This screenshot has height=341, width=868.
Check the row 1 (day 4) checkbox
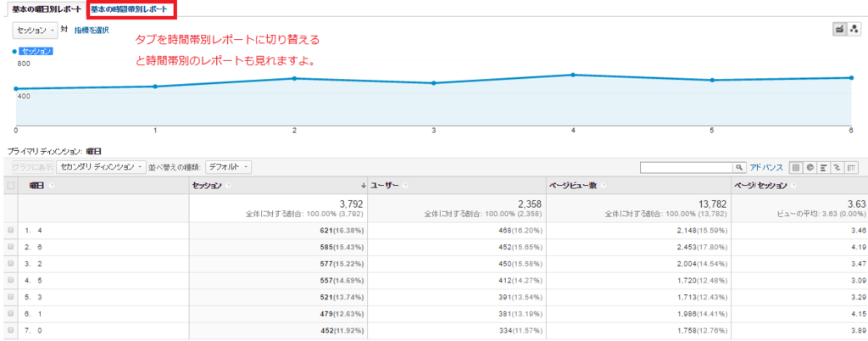point(10,229)
